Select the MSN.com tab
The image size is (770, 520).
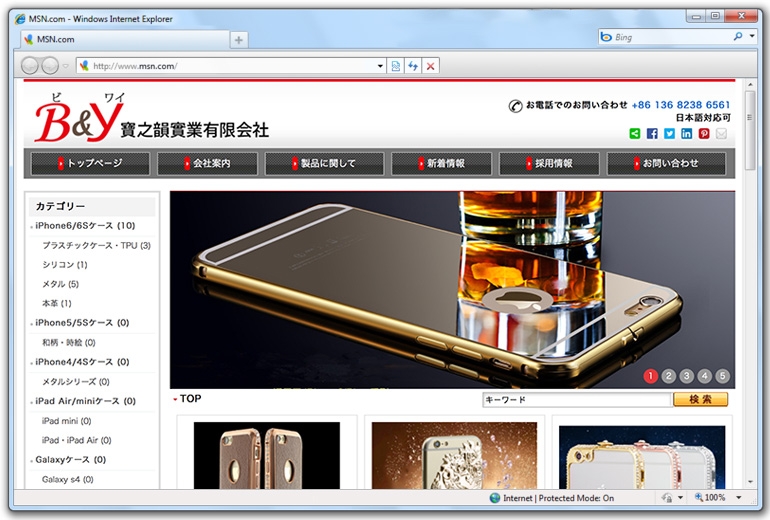[x=125, y=39]
